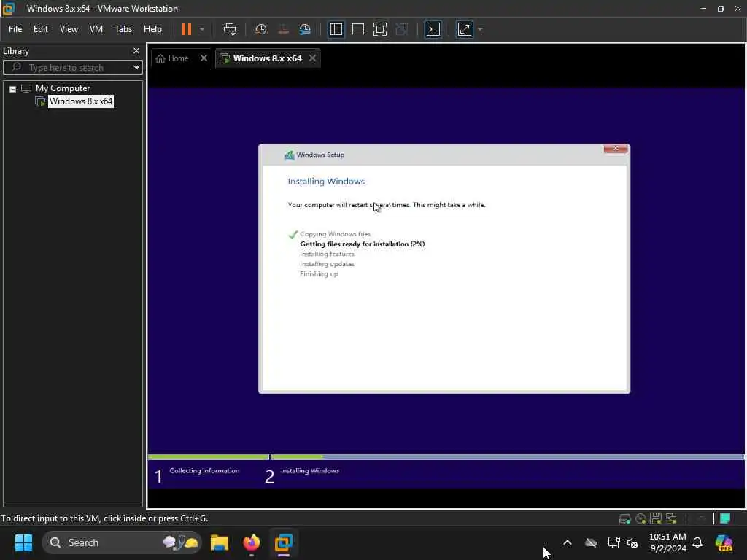Viewport: 747px width, 560px height.
Task: Close the Windows 8.x x64 tab
Action: (x=312, y=58)
